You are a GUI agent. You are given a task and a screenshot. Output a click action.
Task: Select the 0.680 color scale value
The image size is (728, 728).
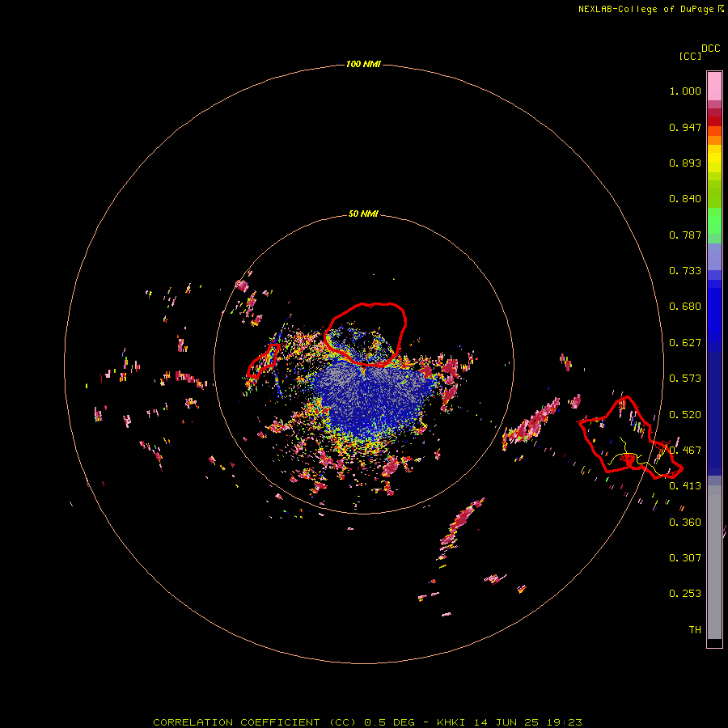point(685,307)
